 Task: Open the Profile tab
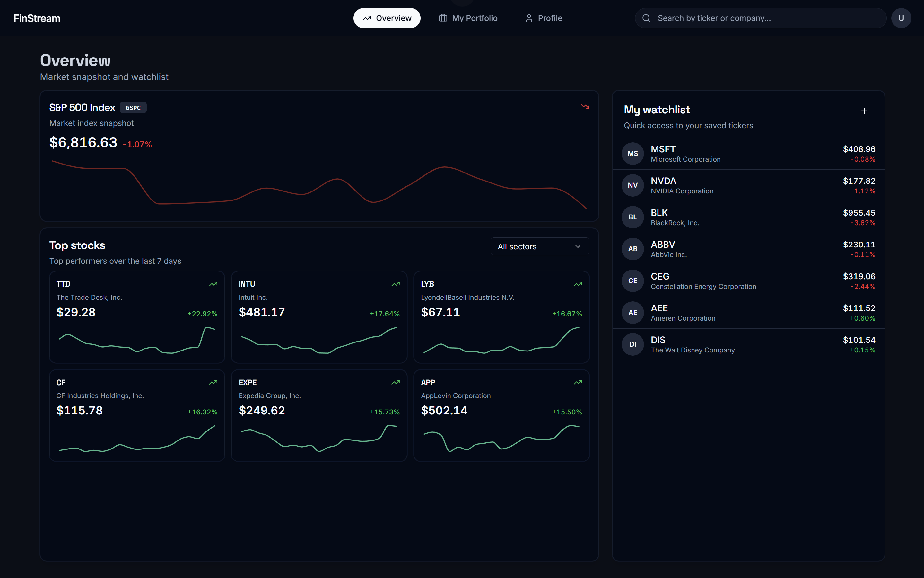(544, 18)
